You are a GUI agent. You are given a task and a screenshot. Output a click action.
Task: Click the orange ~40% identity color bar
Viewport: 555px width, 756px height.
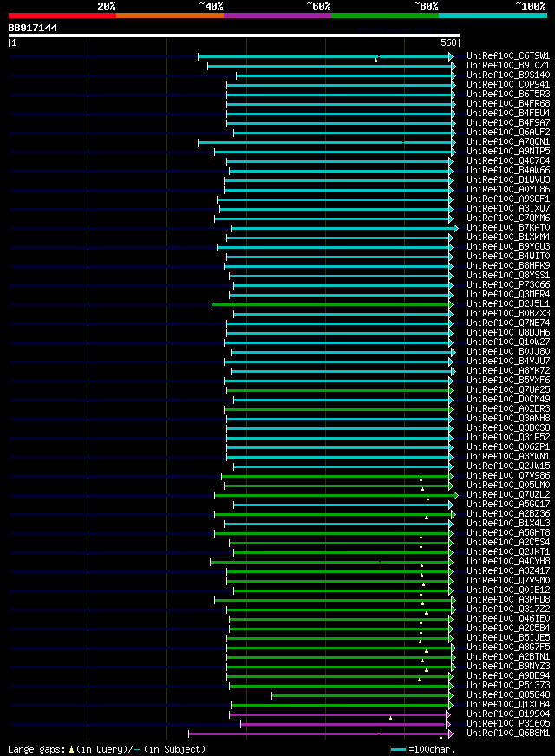(x=170, y=16)
